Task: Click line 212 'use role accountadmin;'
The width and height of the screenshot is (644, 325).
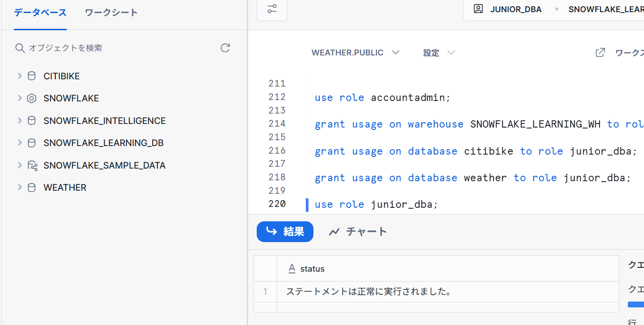Action: (382, 97)
